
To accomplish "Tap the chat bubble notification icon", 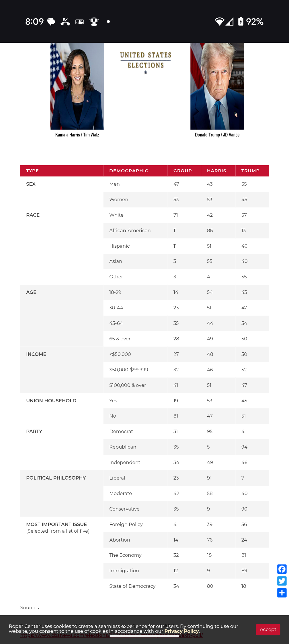I will click(x=51, y=22).
